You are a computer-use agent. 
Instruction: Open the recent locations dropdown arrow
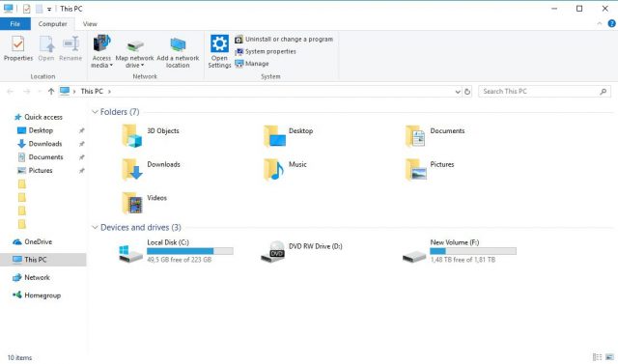pyautogui.click(x=40, y=92)
